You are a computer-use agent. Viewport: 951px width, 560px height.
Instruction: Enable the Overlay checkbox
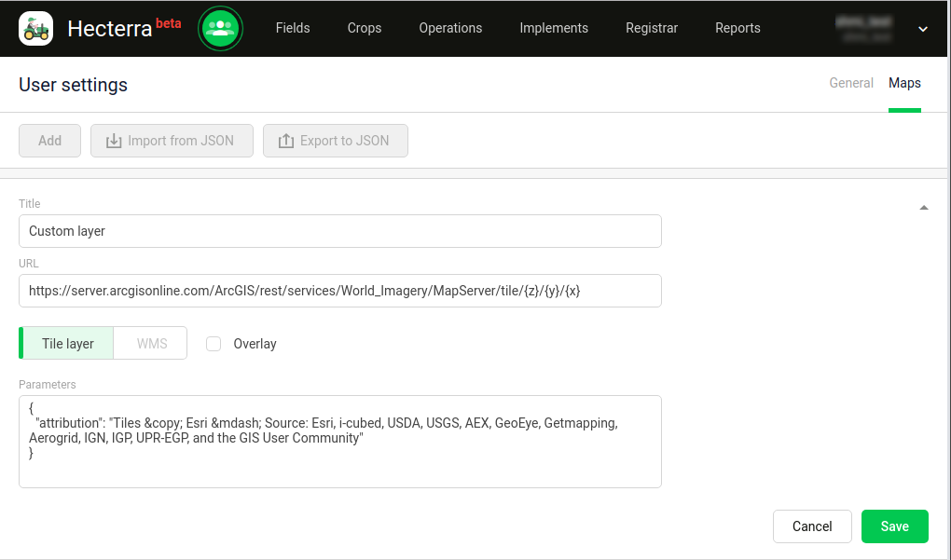click(x=214, y=344)
